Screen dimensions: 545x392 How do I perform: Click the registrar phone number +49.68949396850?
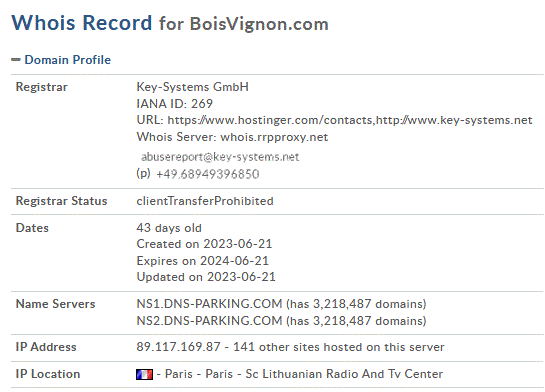tap(208, 174)
